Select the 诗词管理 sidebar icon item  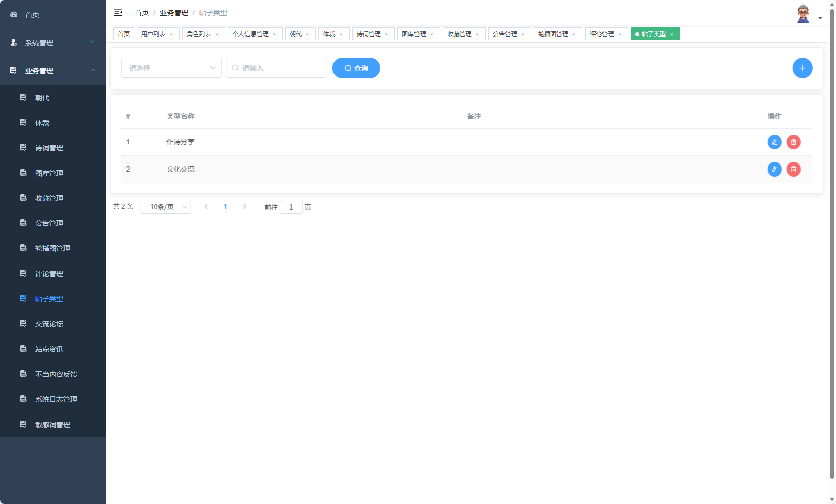(x=49, y=147)
